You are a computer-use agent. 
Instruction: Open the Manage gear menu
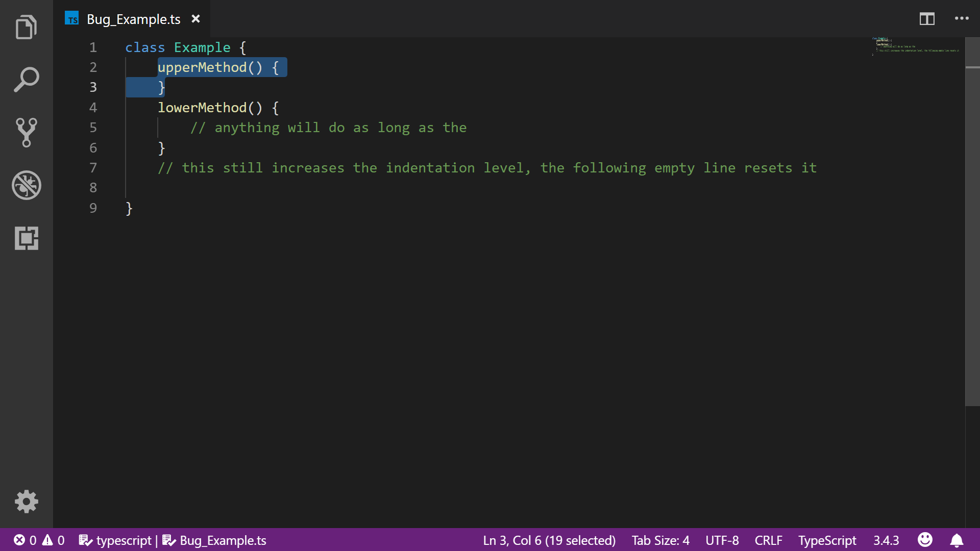point(26,502)
